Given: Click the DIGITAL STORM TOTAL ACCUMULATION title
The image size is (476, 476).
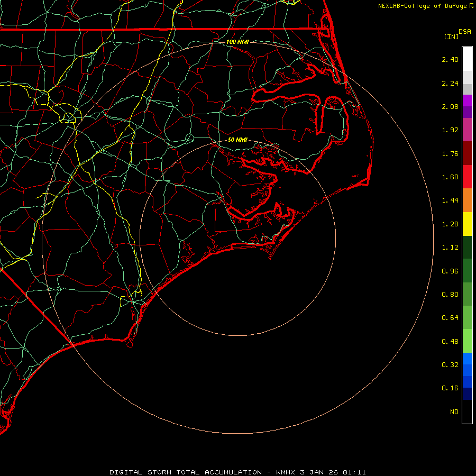Looking at the screenshot, I should point(186,472).
